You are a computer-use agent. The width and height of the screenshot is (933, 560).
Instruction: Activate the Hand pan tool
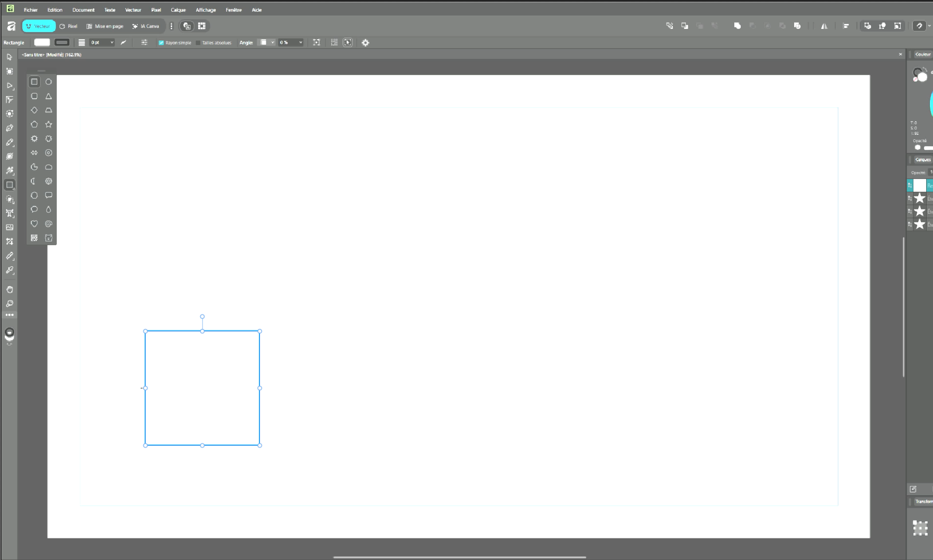pyautogui.click(x=9, y=289)
